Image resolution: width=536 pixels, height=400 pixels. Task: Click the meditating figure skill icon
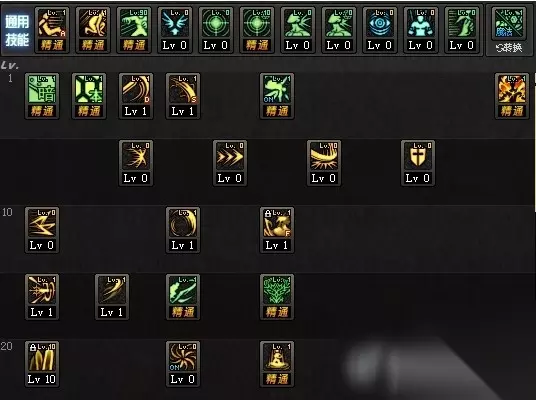tap(277, 364)
